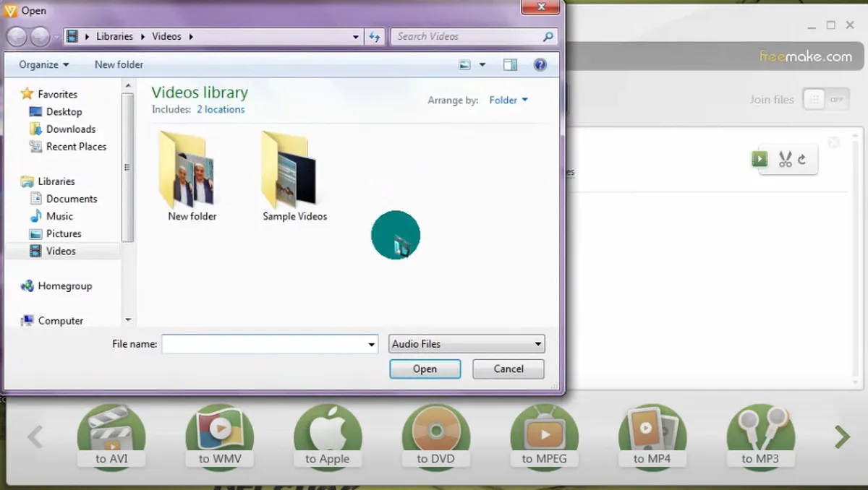This screenshot has height=490, width=868.
Task: Open the Organize menu
Action: [44, 64]
